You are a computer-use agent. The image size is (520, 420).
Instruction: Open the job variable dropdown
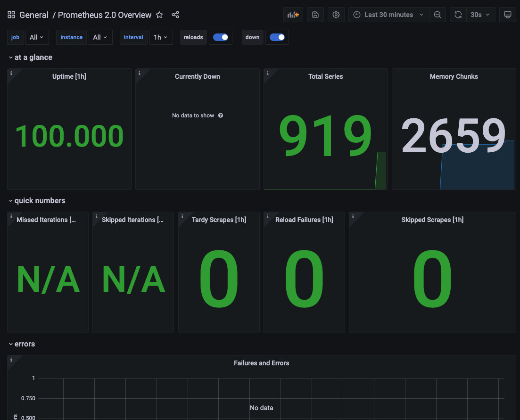coord(37,37)
